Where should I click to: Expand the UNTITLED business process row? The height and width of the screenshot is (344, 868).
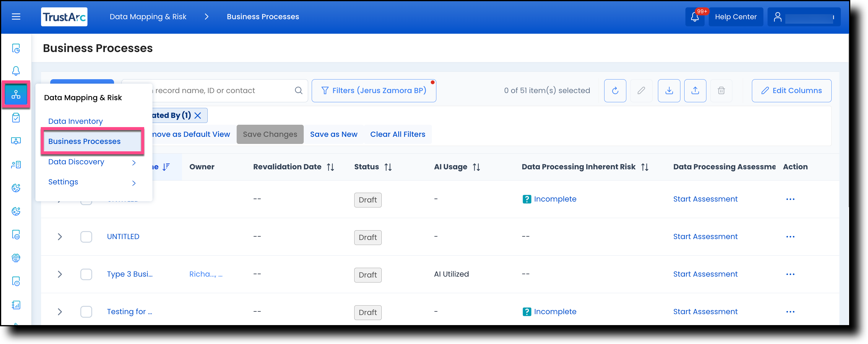point(60,237)
